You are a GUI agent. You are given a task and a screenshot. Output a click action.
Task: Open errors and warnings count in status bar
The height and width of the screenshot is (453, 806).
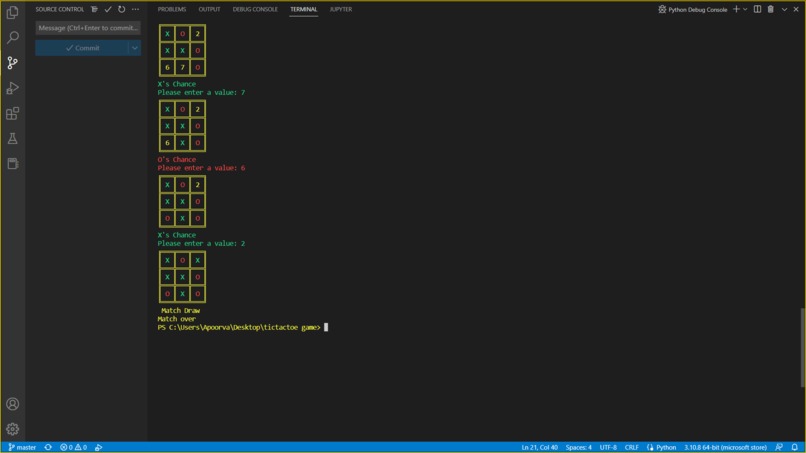(x=74, y=447)
